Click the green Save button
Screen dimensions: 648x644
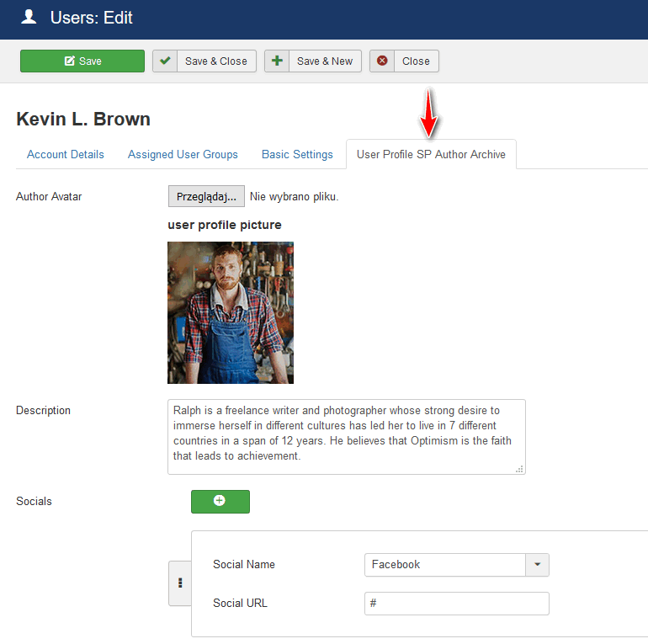tap(82, 61)
